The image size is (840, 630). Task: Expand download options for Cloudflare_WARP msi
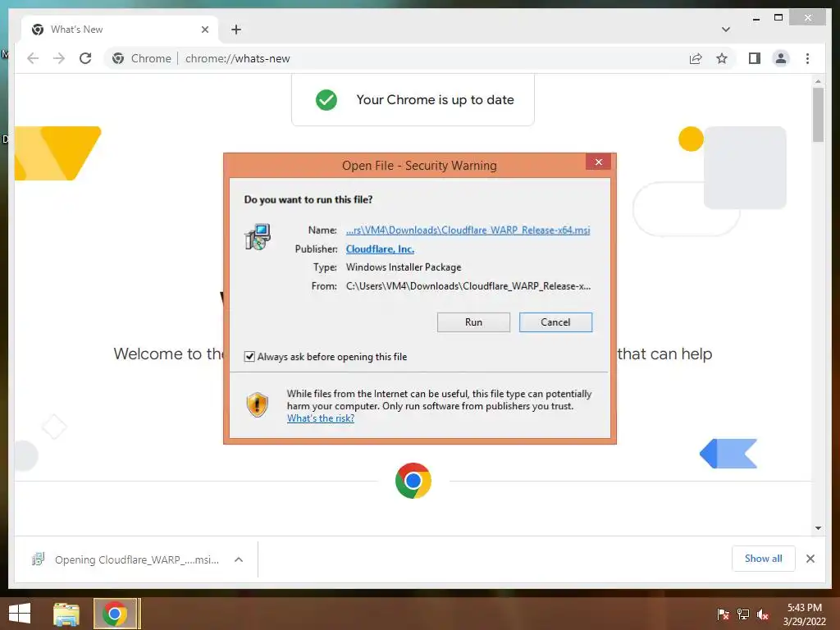(x=239, y=559)
